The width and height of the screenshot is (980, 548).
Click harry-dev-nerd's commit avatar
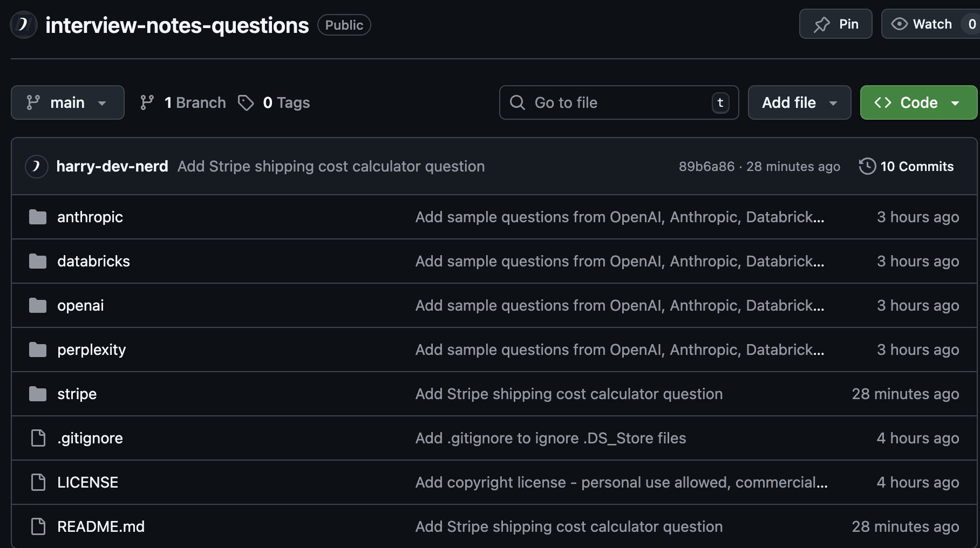tap(36, 166)
